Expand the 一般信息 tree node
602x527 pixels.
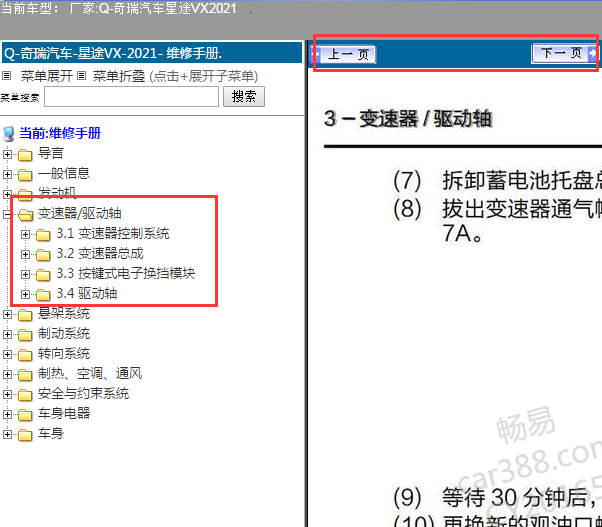(x=7, y=174)
